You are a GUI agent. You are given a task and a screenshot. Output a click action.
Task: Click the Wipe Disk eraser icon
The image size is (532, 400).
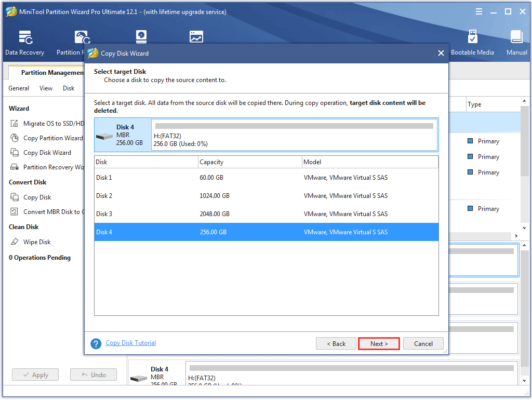14,242
